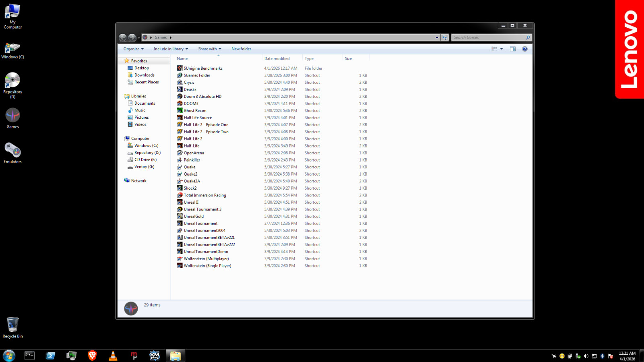Screen dimensions: 644x362
Task: Click the Windows Explorer taskbar button
Action: tap(175, 356)
